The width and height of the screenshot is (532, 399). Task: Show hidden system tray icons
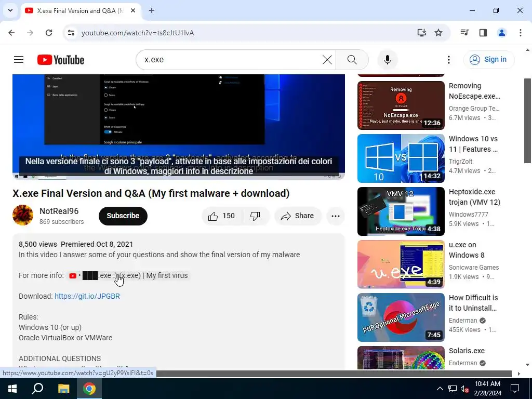pos(440,389)
